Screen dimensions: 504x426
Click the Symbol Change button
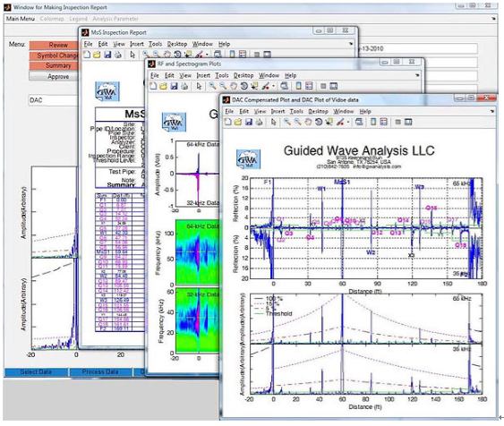[54, 55]
